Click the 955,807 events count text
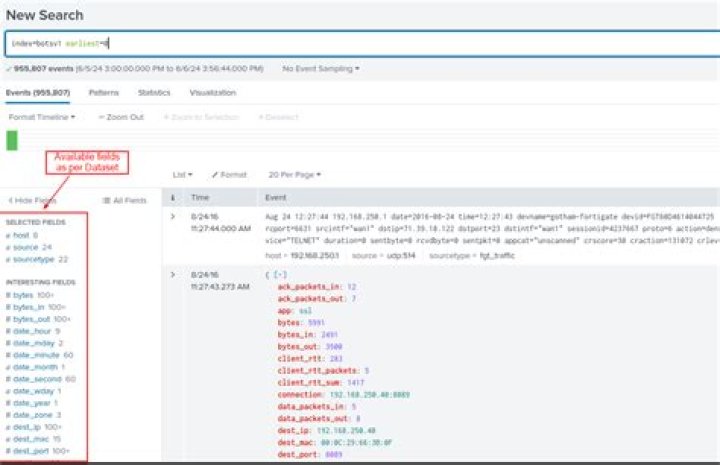This screenshot has height=465, width=720. click(44, 68)
